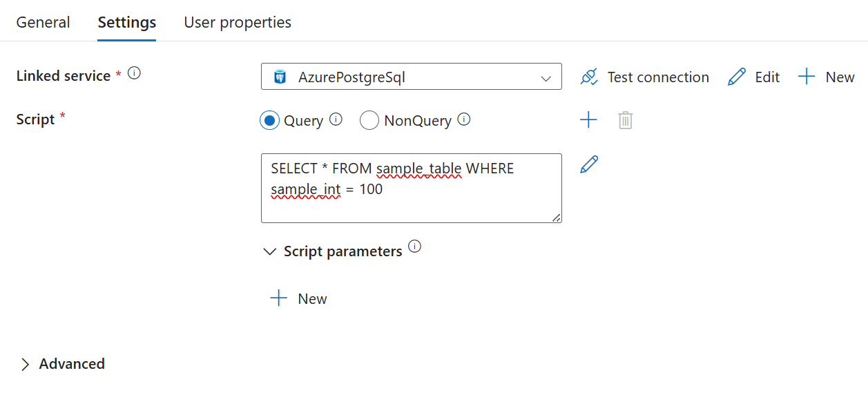
Task: Click the Edit linked service pencil icon
Action: [x=737, y=77]
